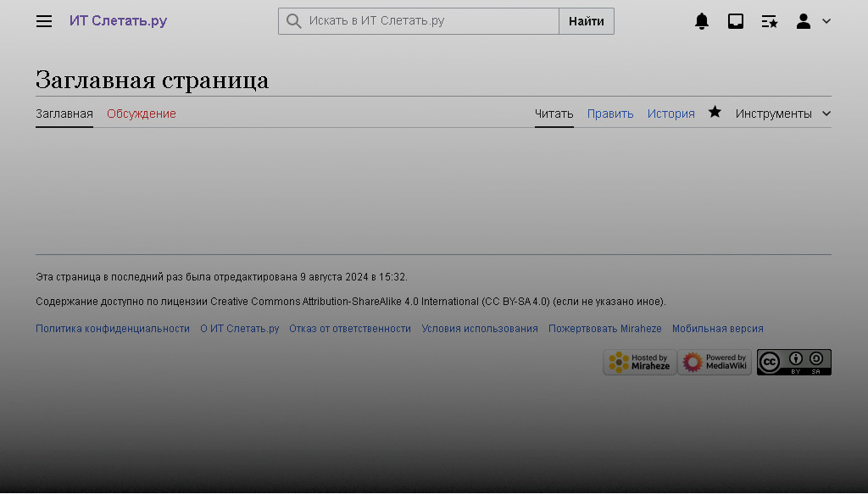Click the Creative Commons BY-SA badge
This screenshot has width=868, height=494.
click(793, 362)
